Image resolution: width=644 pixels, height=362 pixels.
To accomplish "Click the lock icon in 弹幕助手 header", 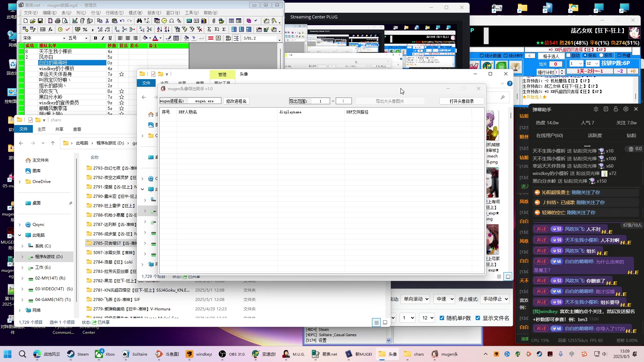I will pos(615,109).
